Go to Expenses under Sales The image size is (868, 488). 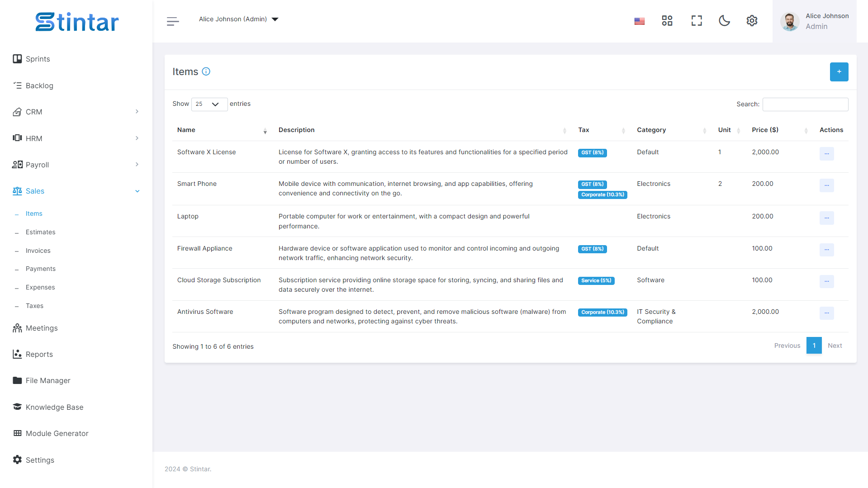point(40,287)
